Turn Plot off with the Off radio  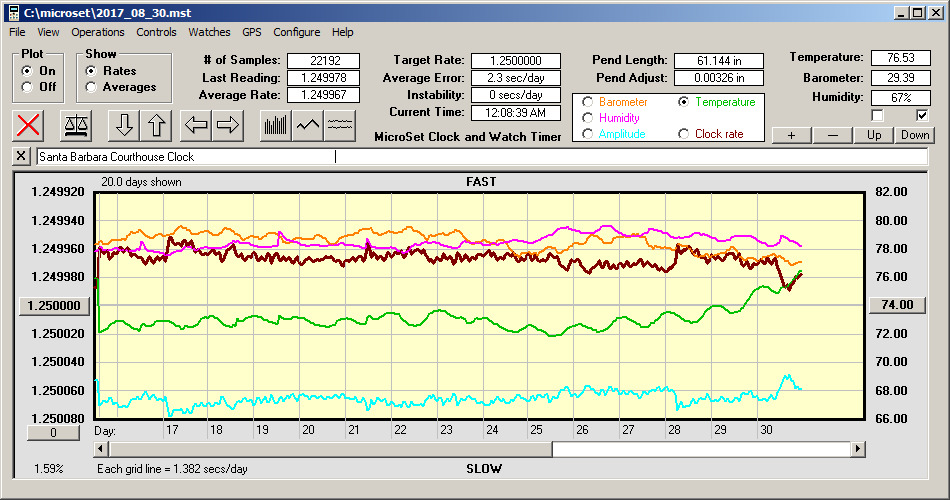[x=27, y=87]
